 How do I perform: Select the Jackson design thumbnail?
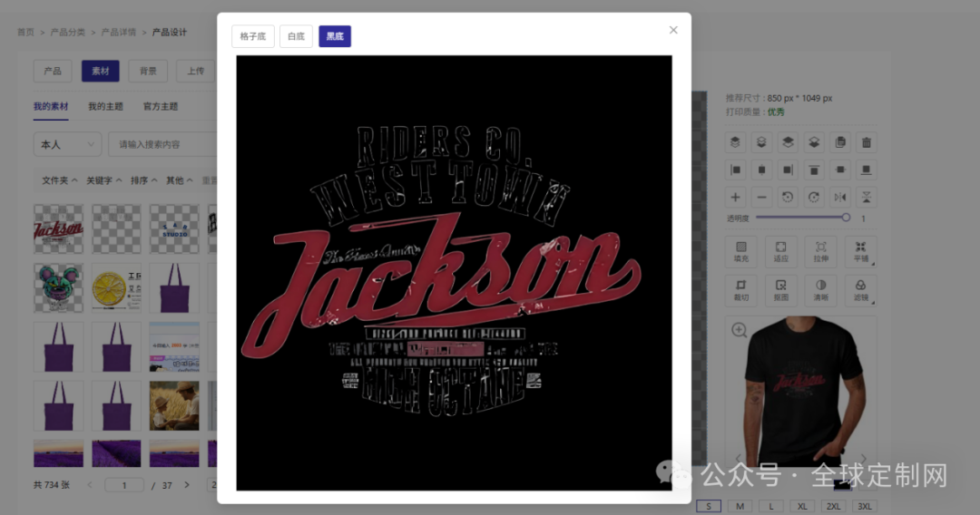58,228
